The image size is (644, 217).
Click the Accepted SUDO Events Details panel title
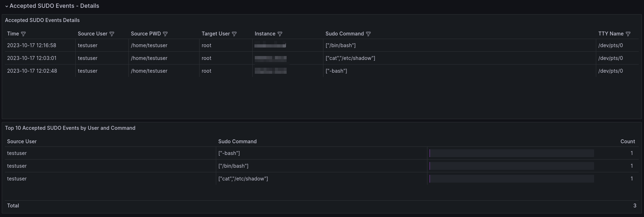click(x=42, y=20)
